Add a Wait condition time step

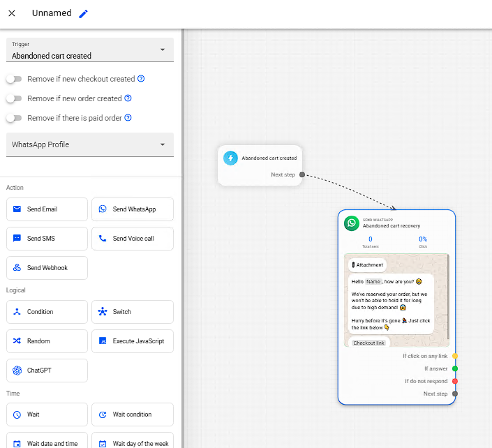click(x=133, y=415)
